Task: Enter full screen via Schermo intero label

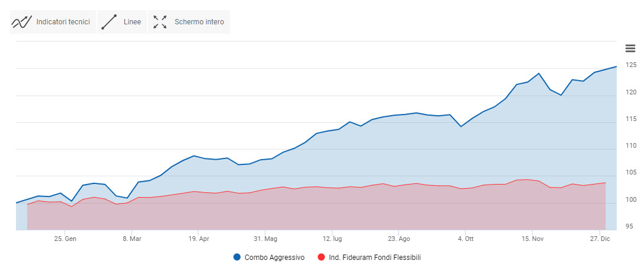Action: click(199, 22)
